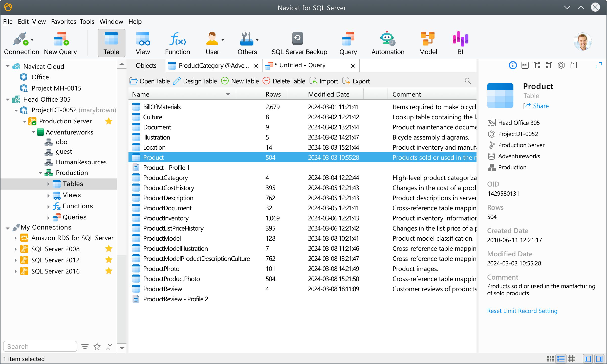Switch to the Untitled - Query tab

tap(302, 65)
